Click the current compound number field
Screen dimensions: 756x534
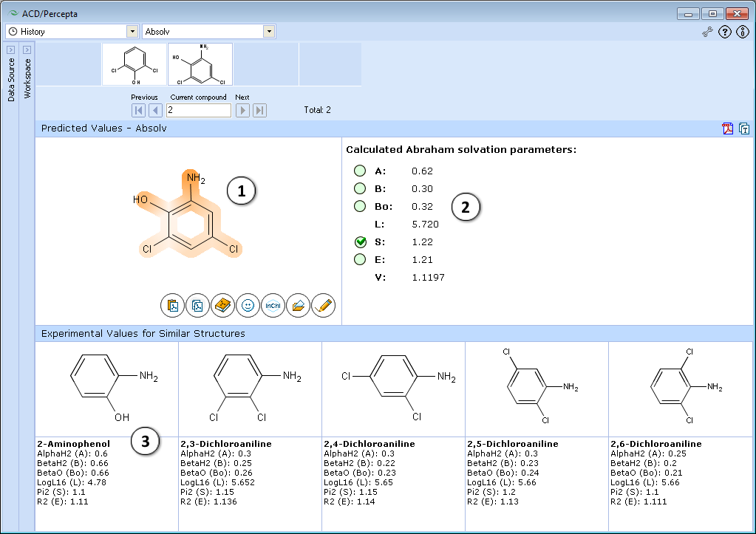pyautogui.click(x=199, y=110)
